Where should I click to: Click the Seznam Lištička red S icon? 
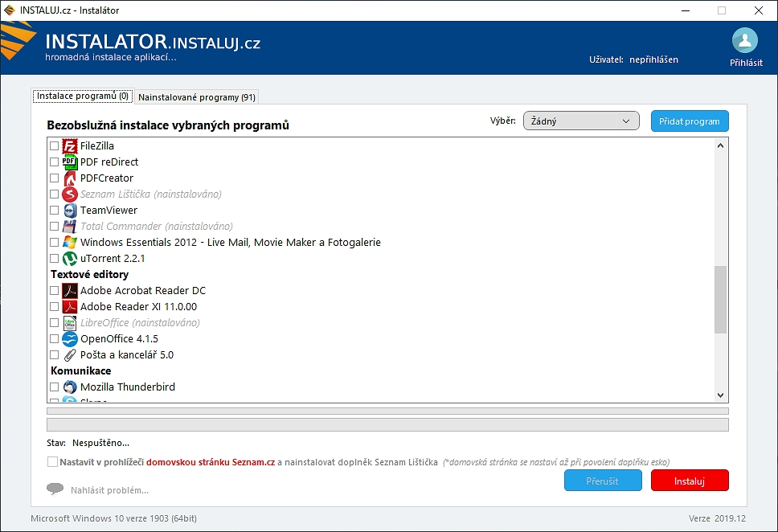[70, 194]
